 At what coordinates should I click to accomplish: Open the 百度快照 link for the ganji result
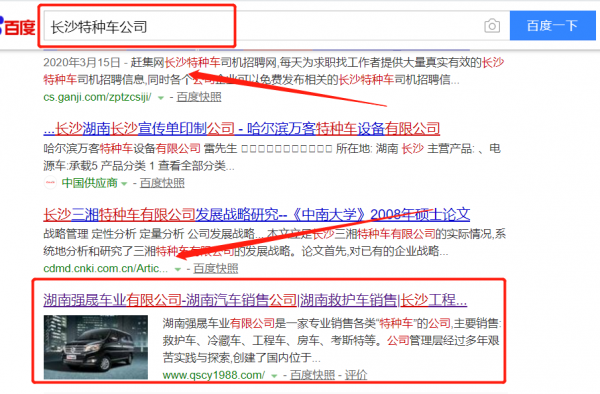199,97
